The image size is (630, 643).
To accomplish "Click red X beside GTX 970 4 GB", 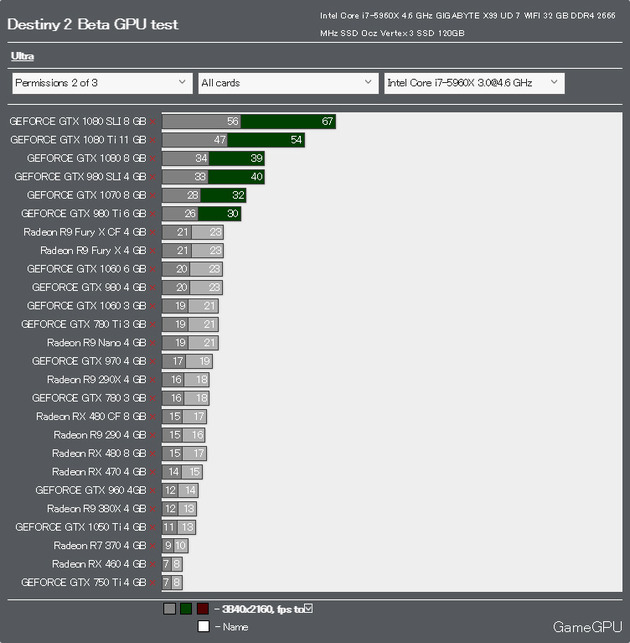I will point(153,361).
